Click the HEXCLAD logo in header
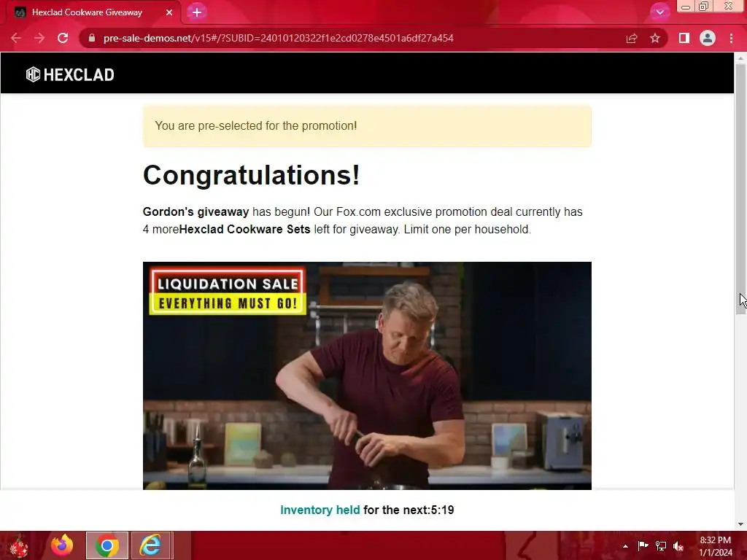The height and width of the screenshot is (560, 747). click(x=70, y=75)
